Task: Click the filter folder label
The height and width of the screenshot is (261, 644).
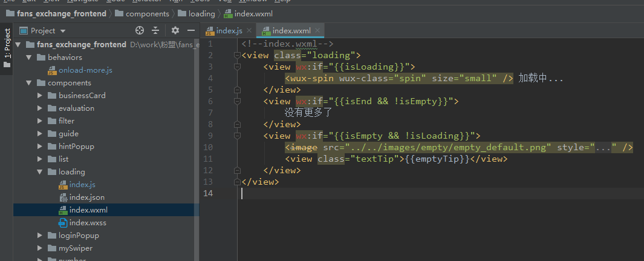Action: tap(66, 121)
